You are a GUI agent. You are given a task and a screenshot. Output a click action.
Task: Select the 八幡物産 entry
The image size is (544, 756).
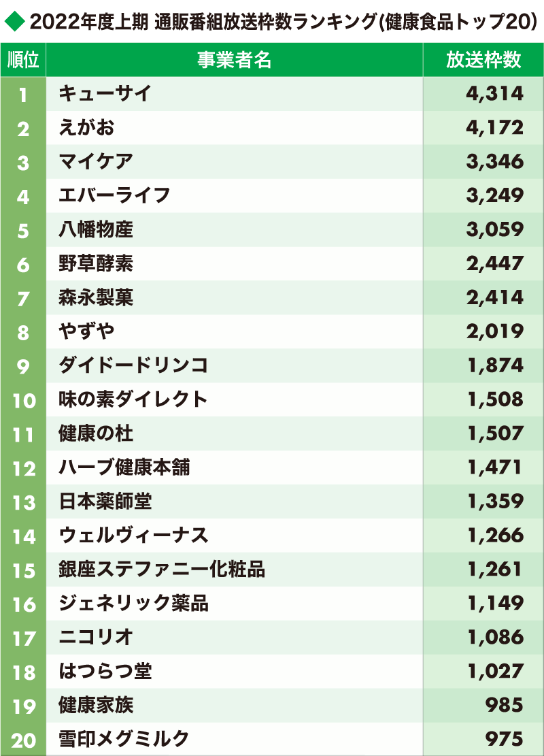click(x=96, y=229)
